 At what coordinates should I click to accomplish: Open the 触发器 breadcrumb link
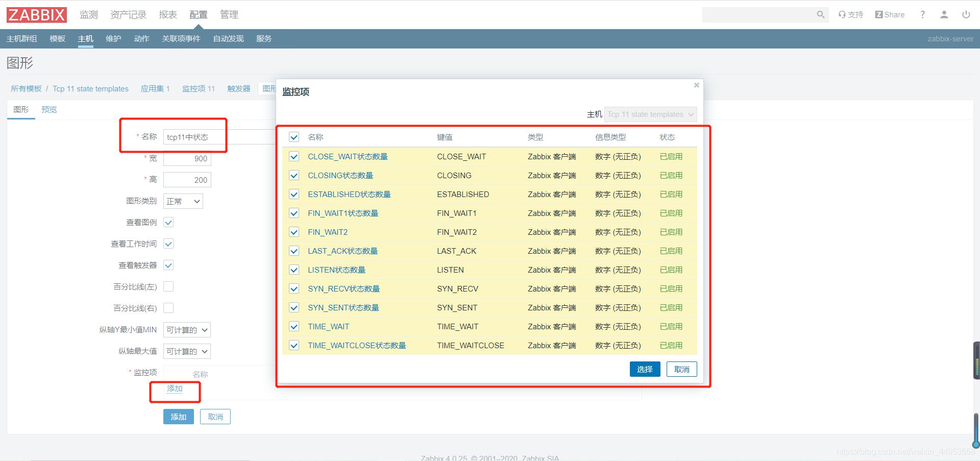coord(239,89)
